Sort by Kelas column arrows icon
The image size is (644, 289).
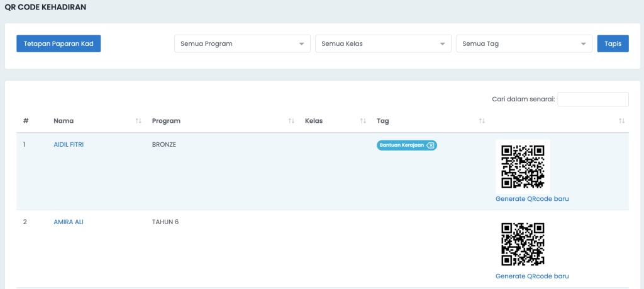click(x=363, y=121)
